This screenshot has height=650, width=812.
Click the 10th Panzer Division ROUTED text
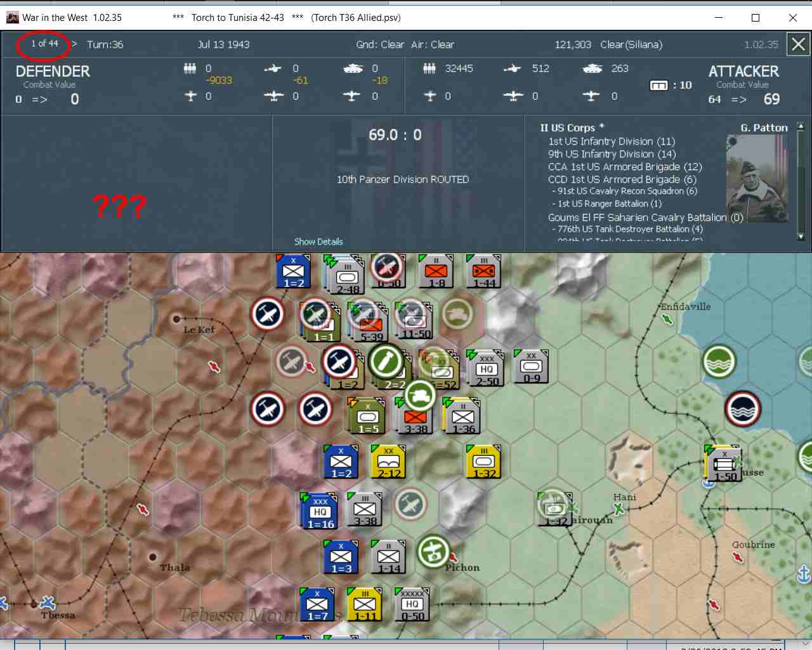(x=403, y=180)
